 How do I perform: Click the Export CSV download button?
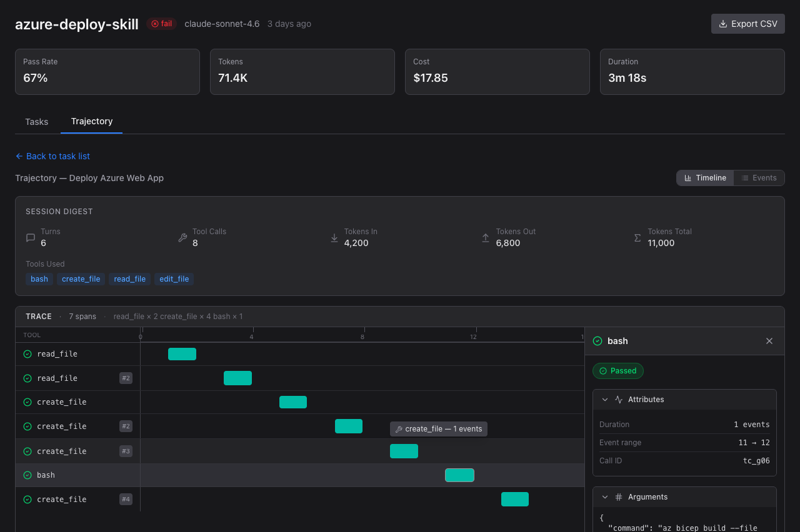pyautogui.click(x=747, y=24)
